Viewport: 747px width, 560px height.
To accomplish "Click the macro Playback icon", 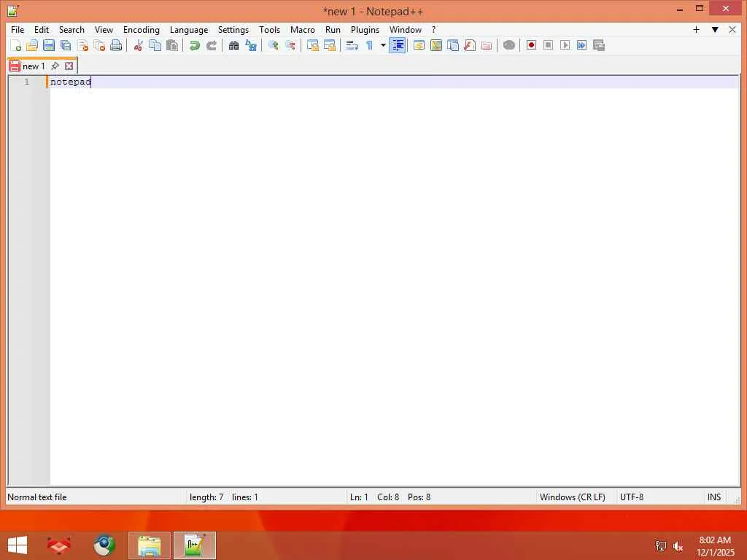I will pyautogui.click(x=565, y=45).
